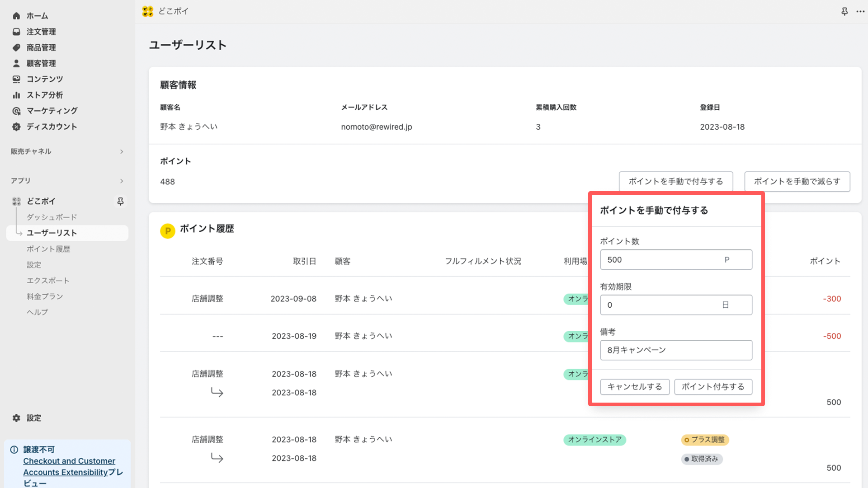Screen dimensions: 868x488
Task: Open 料金プラン in the app menu
Action: coord(45,296)
